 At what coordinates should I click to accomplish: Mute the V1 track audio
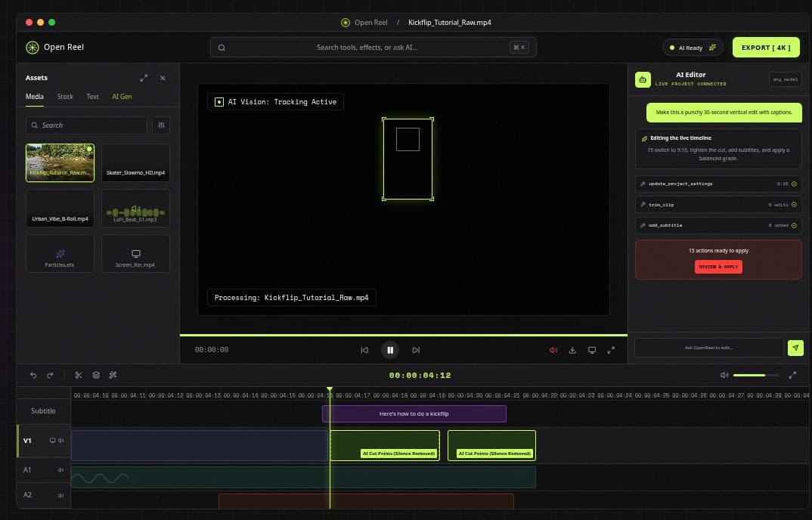pos(60,441)
